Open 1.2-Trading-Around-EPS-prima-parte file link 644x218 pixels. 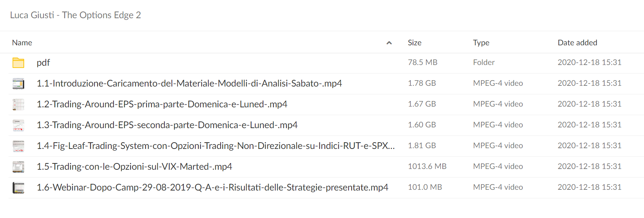[162, 104]
